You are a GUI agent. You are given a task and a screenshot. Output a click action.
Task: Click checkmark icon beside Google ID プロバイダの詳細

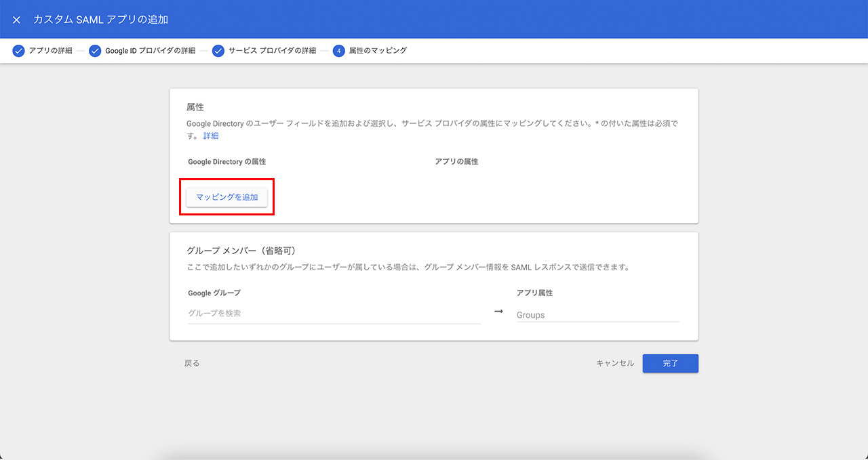95,51
